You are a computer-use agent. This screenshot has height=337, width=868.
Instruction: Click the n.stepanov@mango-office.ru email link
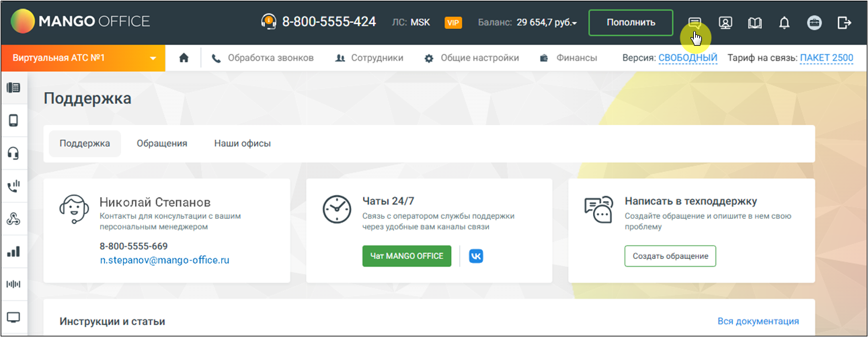click(165, 260)
